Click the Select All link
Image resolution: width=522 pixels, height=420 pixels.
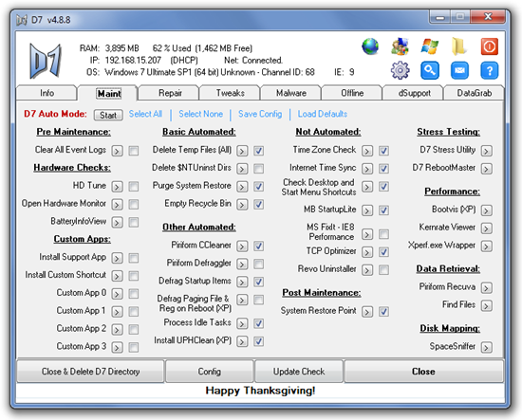coord(145,114)
